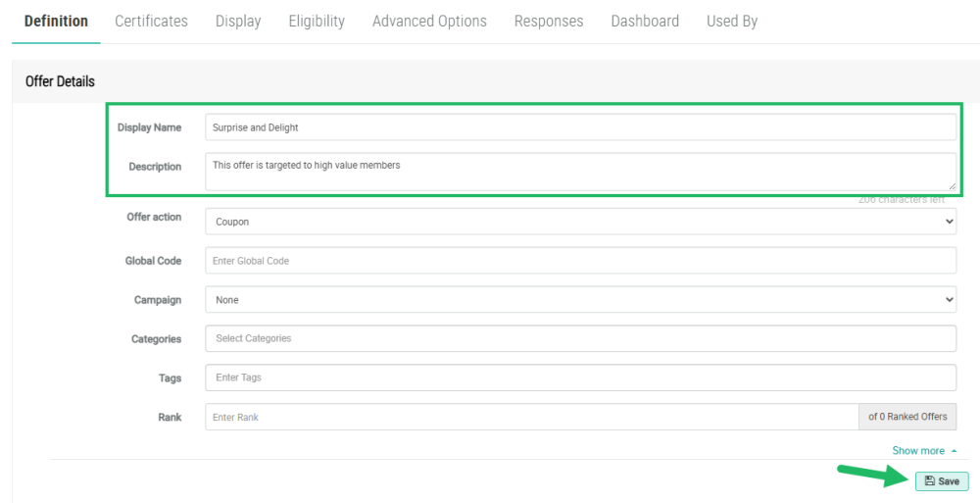Open the Advanced Options tab
This screenshot has width=980, height=503.
click(429, 21)
